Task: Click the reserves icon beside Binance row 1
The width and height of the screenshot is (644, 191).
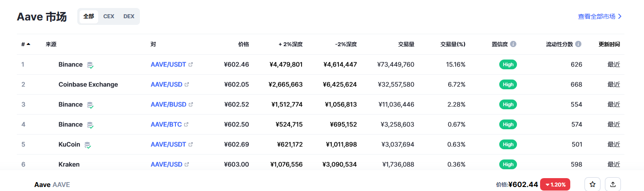Action: pyautogui.click(x=90, y=65)
